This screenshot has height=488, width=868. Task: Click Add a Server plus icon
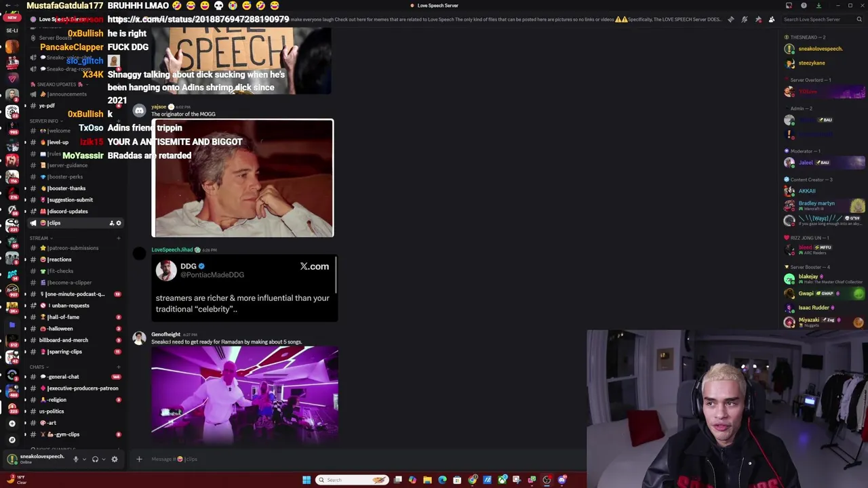[12, 424]
